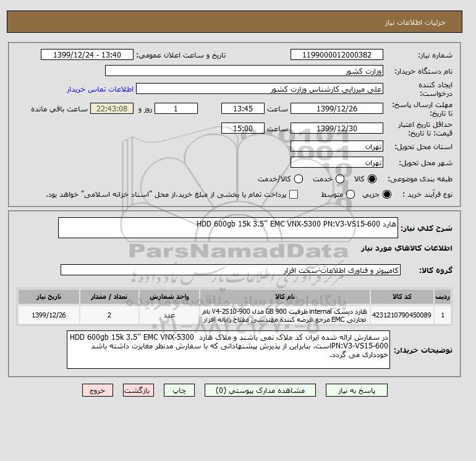Click the اطلاعات کالاهای مورد نیاز heading
The width and height of the screenshot is (476, 461).
[407, 248]
